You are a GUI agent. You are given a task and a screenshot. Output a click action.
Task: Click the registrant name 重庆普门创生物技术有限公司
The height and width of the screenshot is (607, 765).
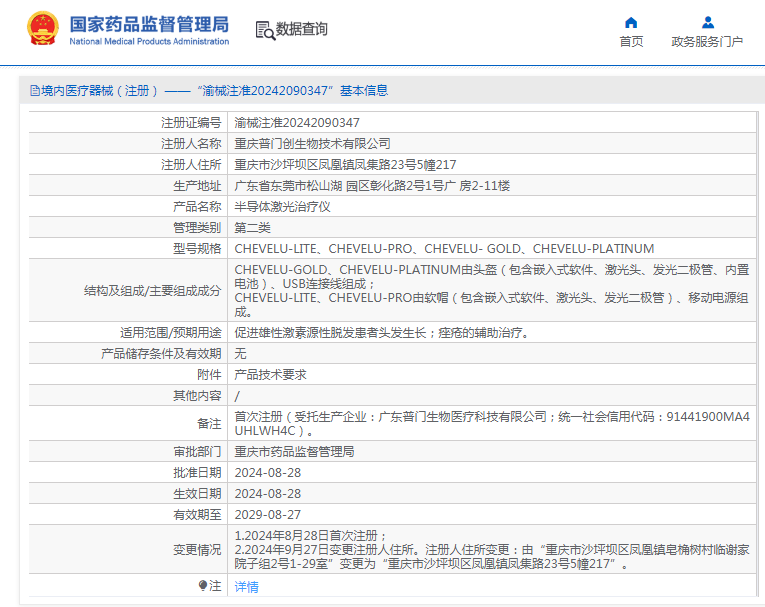(x=312, y=143)
